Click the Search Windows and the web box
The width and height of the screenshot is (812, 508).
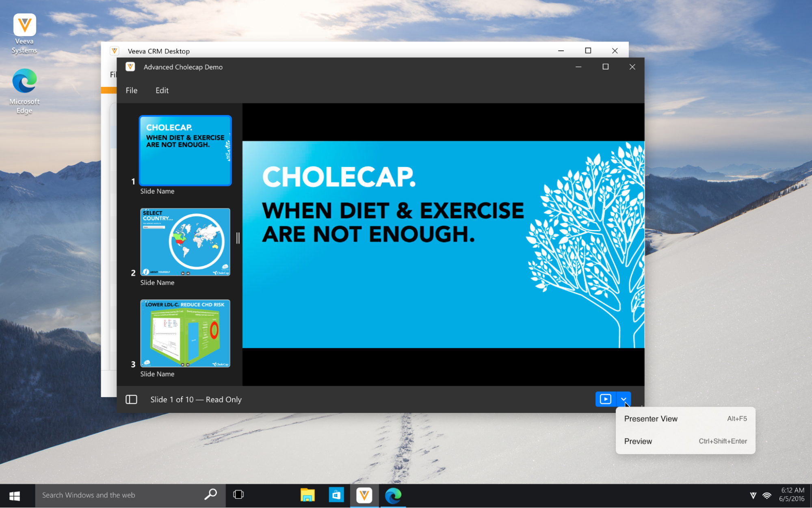click(x=122, y=495)
